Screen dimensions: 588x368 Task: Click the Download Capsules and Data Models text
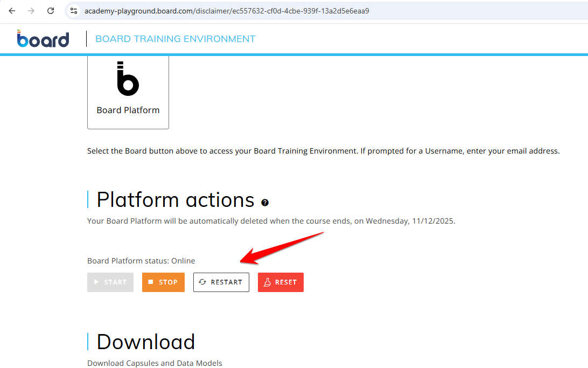point(155,363)
